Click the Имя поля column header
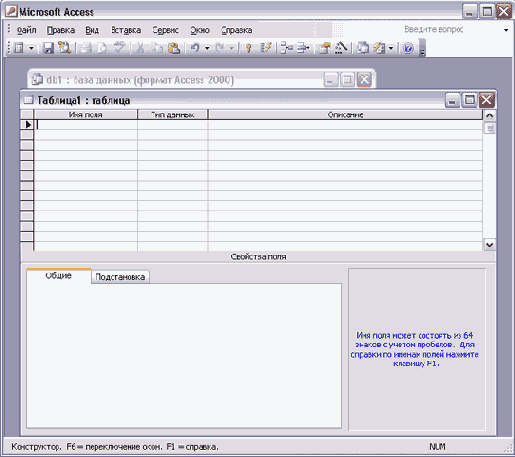Viewport: 515px width, 457px height. point(86,115)
